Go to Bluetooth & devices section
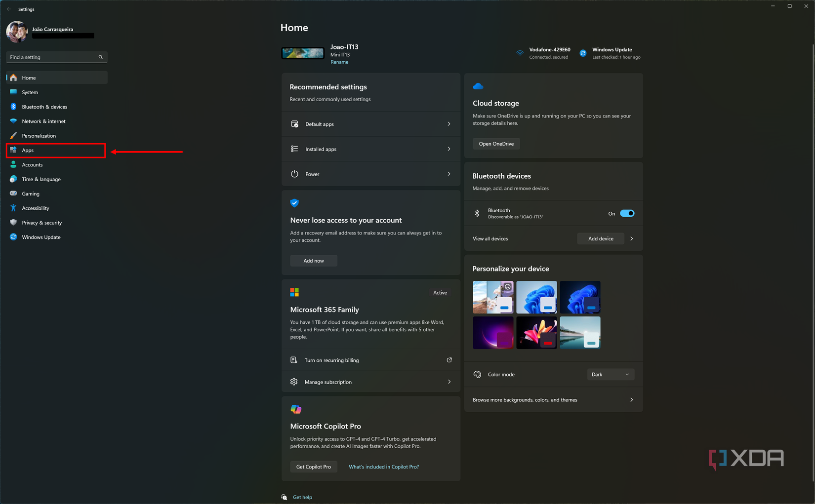The height and width of the screenshot is (504, 815). pyautogui.click(x=57, y=107)
